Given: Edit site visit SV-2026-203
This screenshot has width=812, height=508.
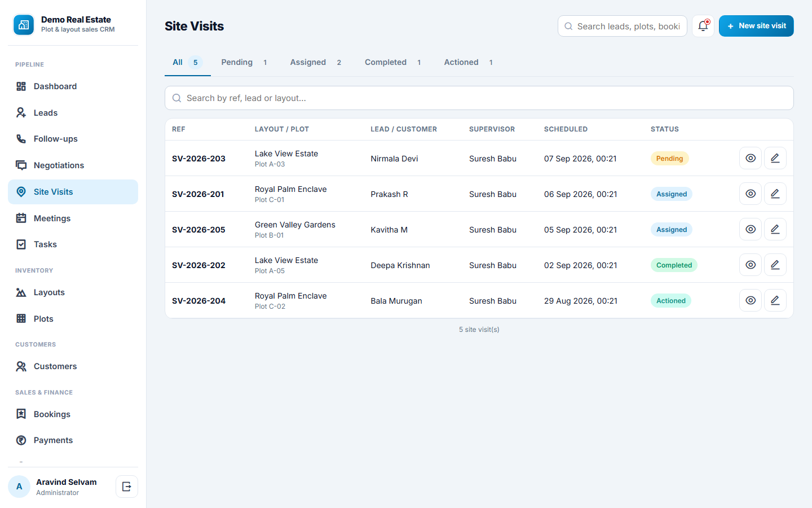Looking at the screenshot, I should pyautogui.click(x=775, y=158).
